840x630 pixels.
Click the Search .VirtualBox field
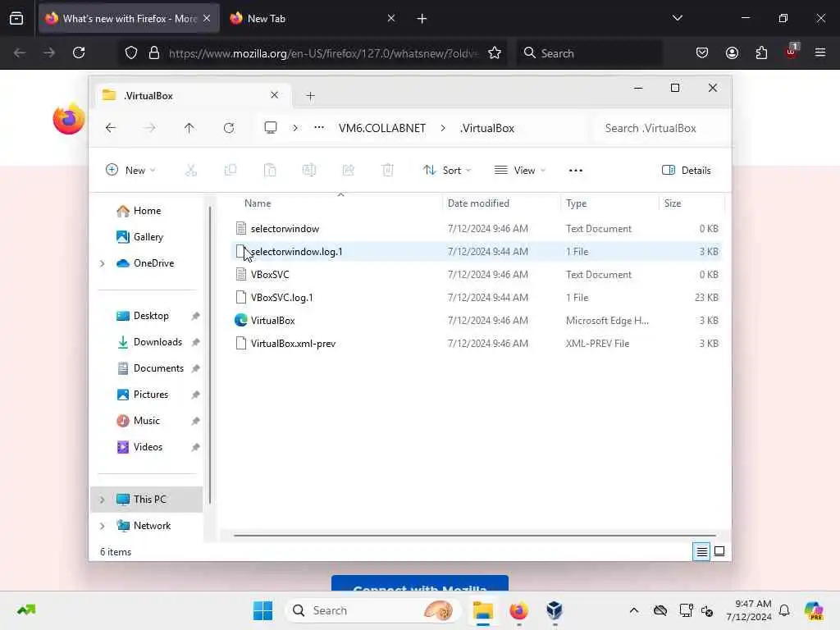point(660,128)
